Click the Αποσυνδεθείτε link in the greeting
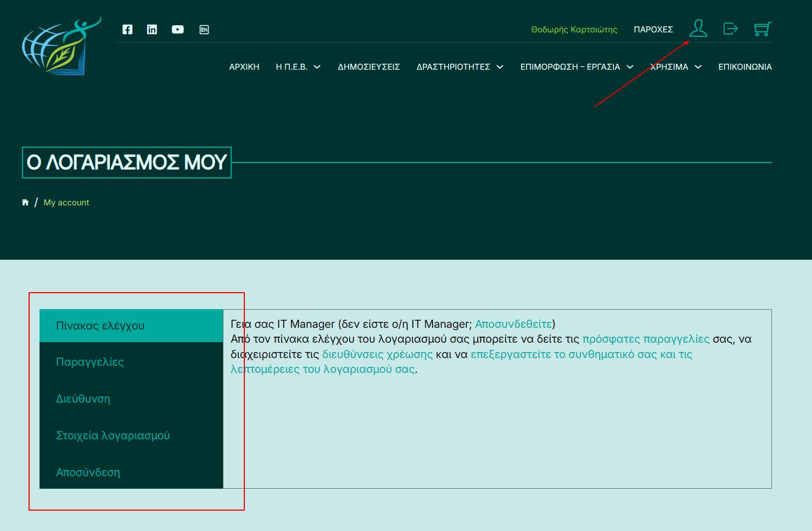The height and width of the screenshot is (531, 812). [513, 324]
